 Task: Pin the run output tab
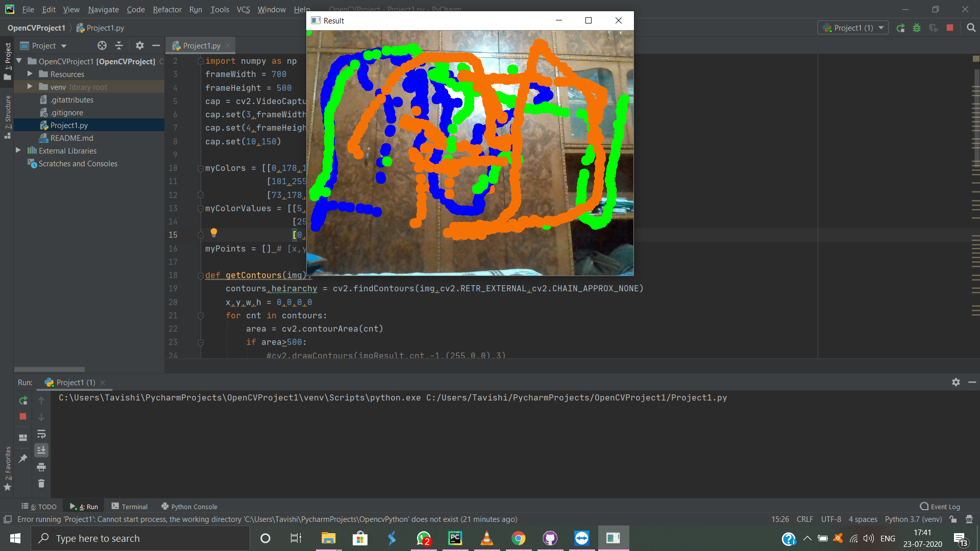coord(22,459)
